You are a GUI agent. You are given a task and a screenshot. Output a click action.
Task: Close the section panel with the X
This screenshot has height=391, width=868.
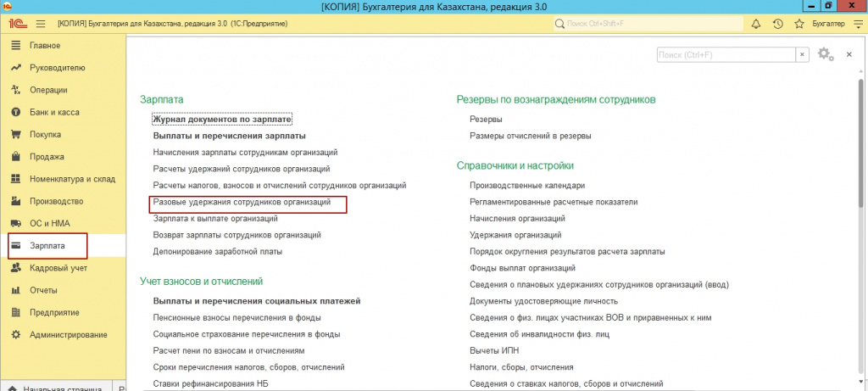click(x=849, y=54)
